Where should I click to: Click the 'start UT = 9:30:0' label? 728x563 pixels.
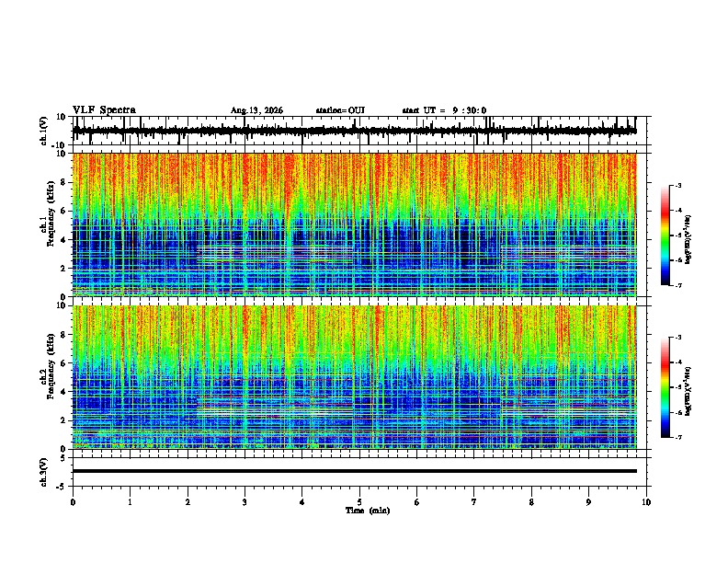tap(444, 110)
